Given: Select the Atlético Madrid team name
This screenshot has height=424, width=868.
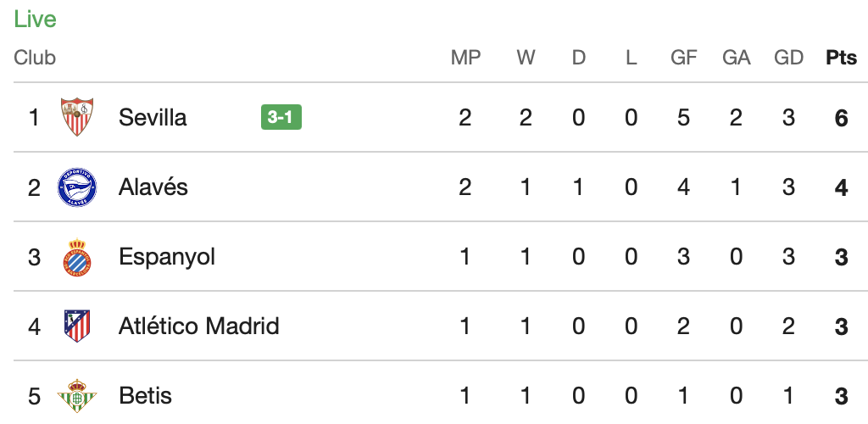Looking at the screenshot, I should 198,326.
